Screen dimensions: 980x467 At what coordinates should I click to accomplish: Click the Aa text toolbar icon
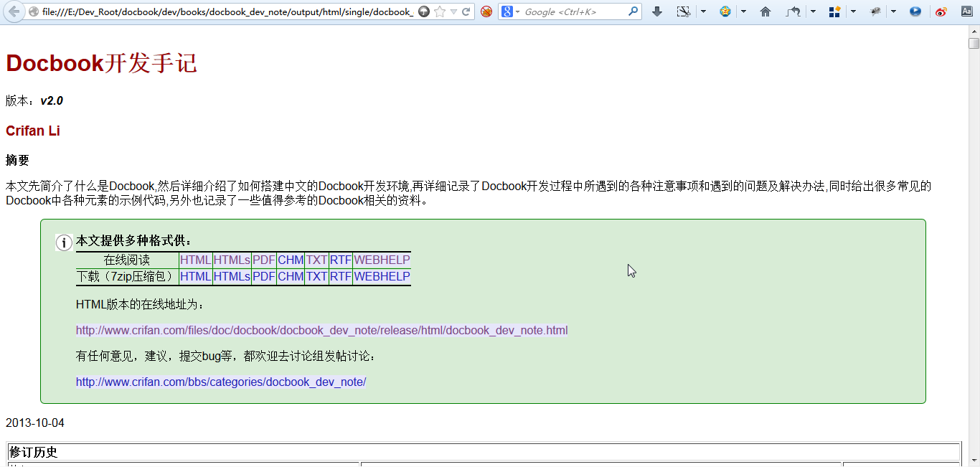(966, 11)
